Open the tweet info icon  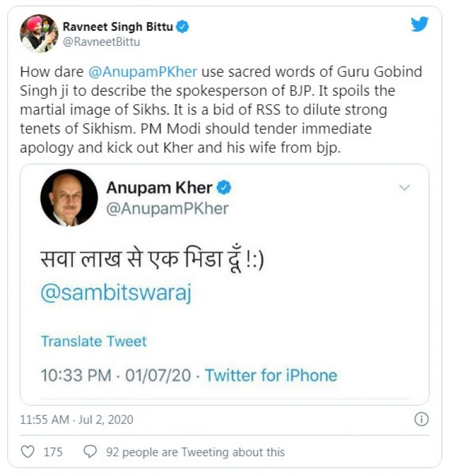click(x=421, y=419)
